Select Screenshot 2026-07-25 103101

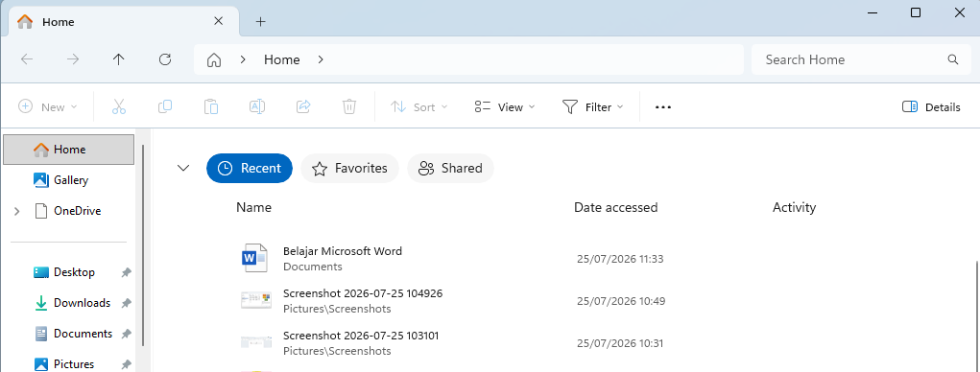(x=361, y=336)
